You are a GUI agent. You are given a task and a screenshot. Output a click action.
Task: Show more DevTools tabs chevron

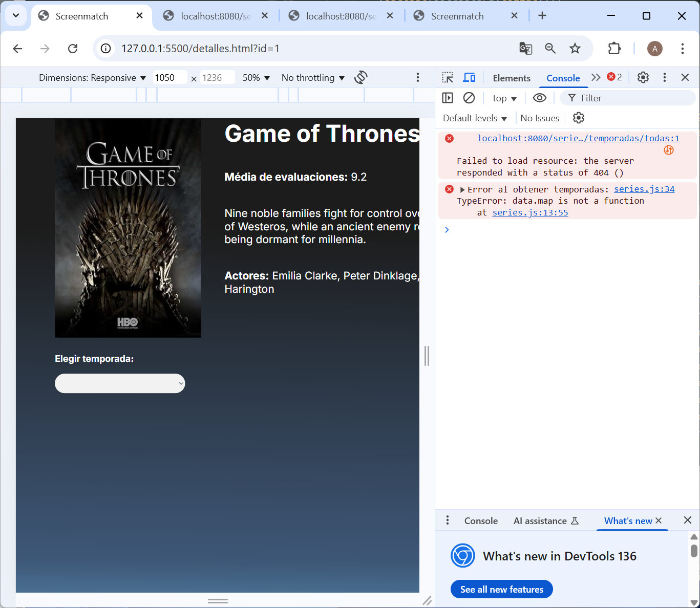[x=596, y=77]
